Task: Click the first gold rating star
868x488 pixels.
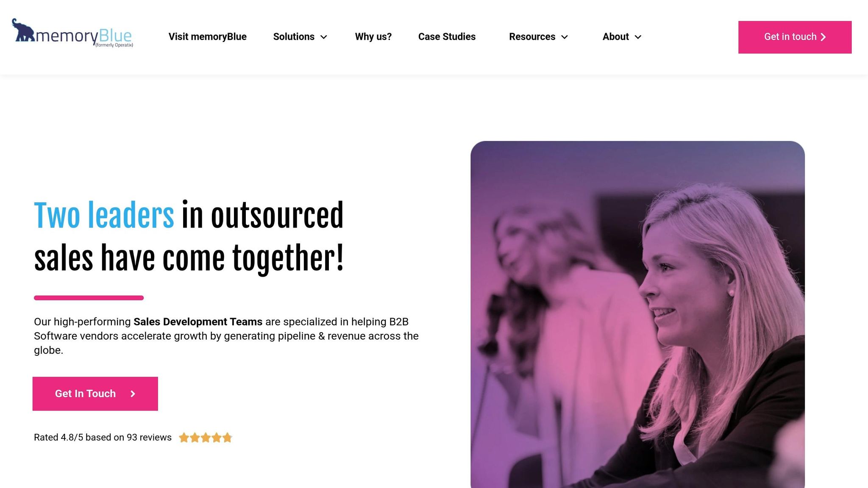Action: pyautogui.click(x=184, y=438)
